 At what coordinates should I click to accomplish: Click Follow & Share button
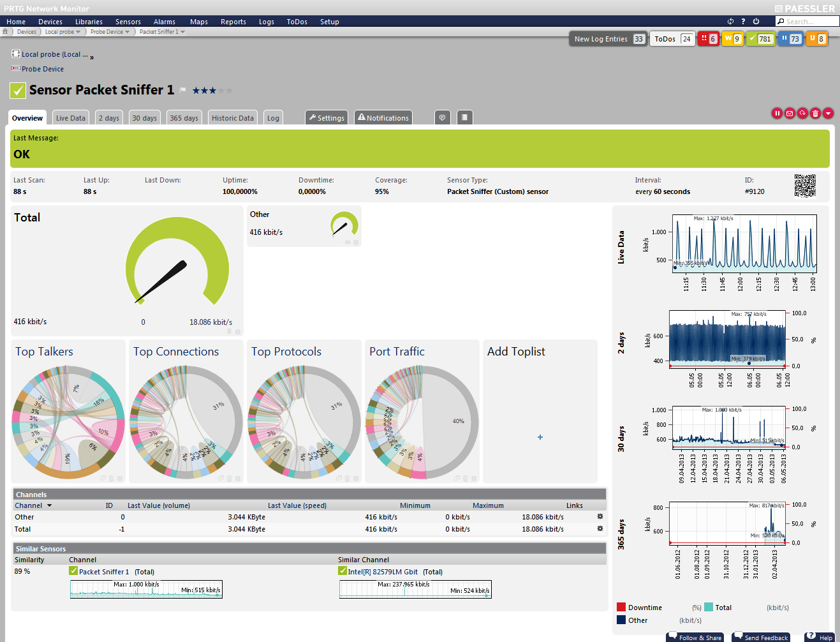(x=695, y=637)
